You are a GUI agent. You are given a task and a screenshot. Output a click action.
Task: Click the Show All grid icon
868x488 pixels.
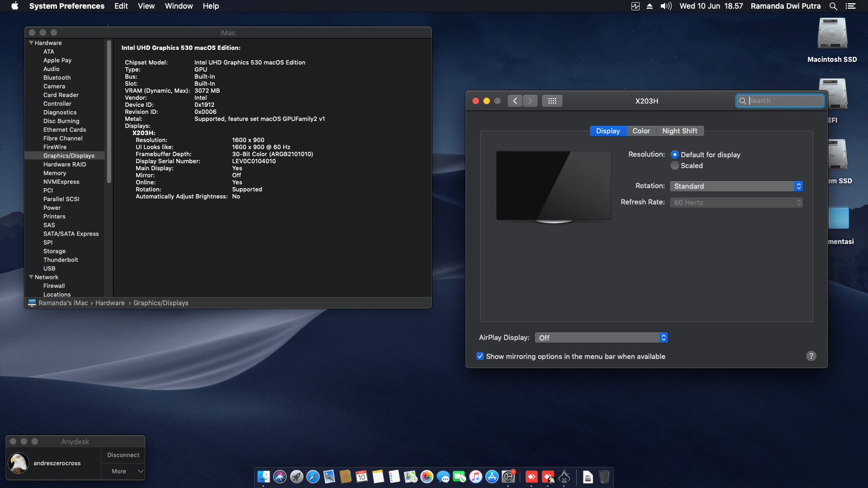click(552, 101)
